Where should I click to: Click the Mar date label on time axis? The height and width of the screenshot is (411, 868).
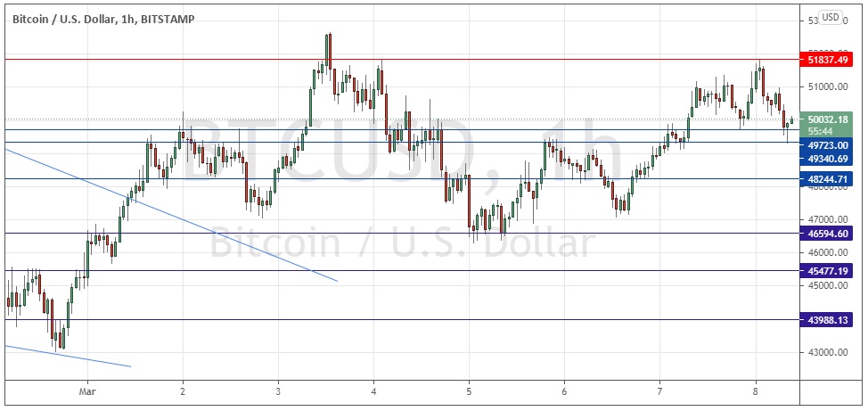click(x=86, y=391)
